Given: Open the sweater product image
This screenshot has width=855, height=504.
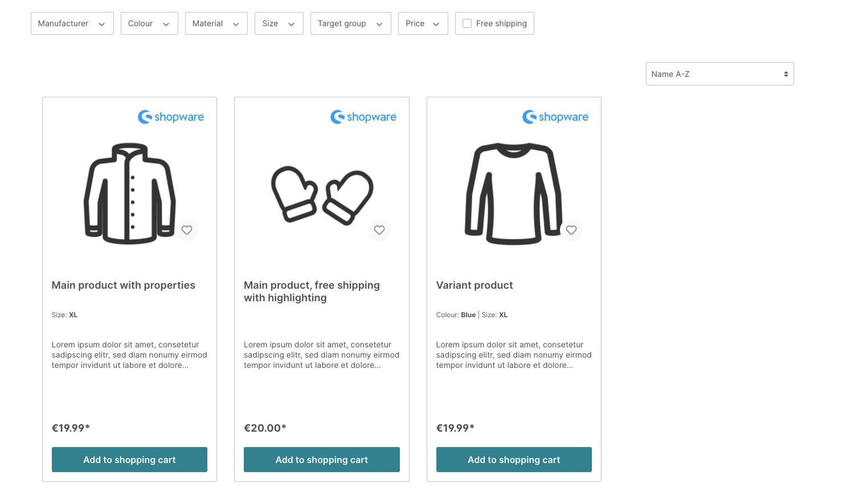Looking at the screenshot, I should click(x=514, y=194).
